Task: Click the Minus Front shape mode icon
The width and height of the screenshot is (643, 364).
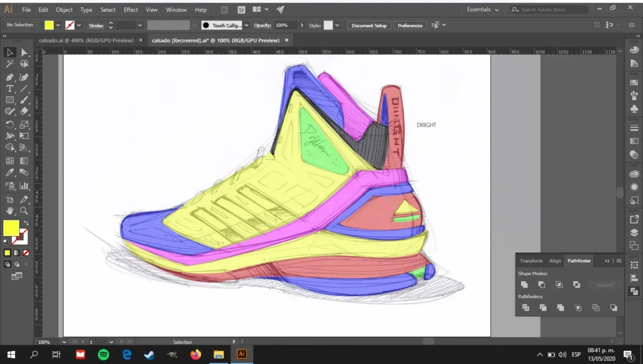Action: click(x=541, y=284)
